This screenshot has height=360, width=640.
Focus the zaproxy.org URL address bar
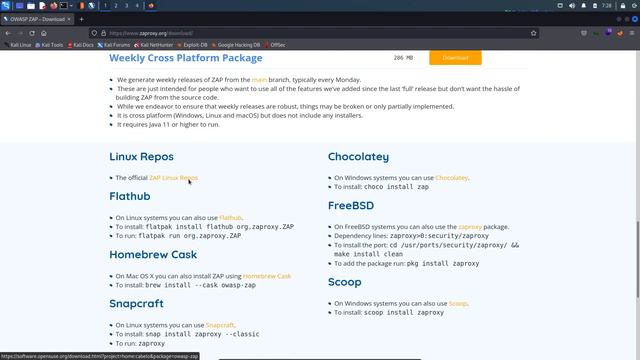(x=314, y=33)
